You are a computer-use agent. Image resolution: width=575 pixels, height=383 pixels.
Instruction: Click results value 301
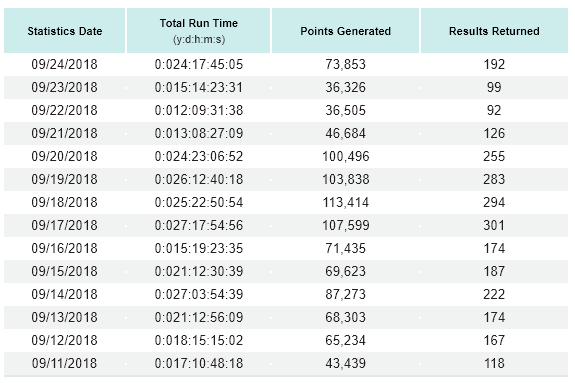494,226
